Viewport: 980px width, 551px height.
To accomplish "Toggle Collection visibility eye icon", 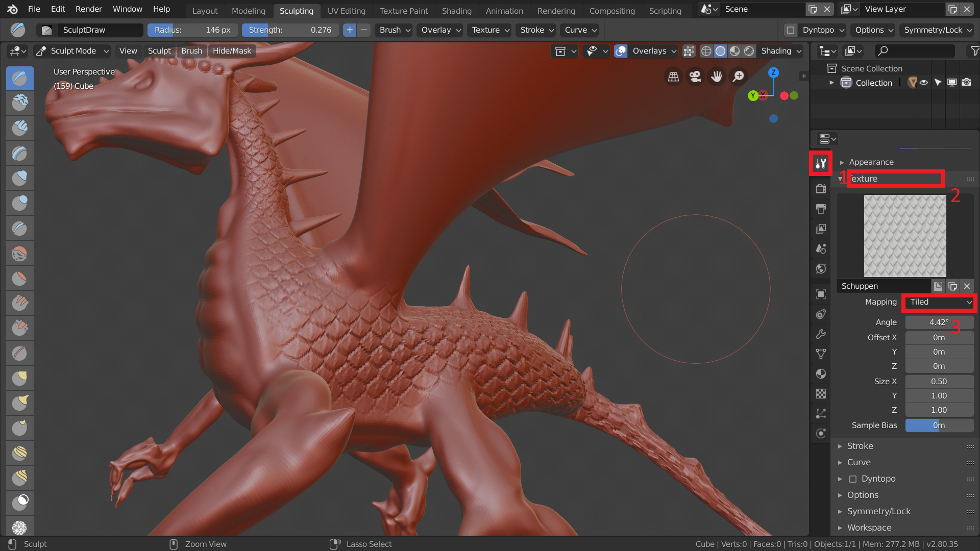I will [924, 83].
